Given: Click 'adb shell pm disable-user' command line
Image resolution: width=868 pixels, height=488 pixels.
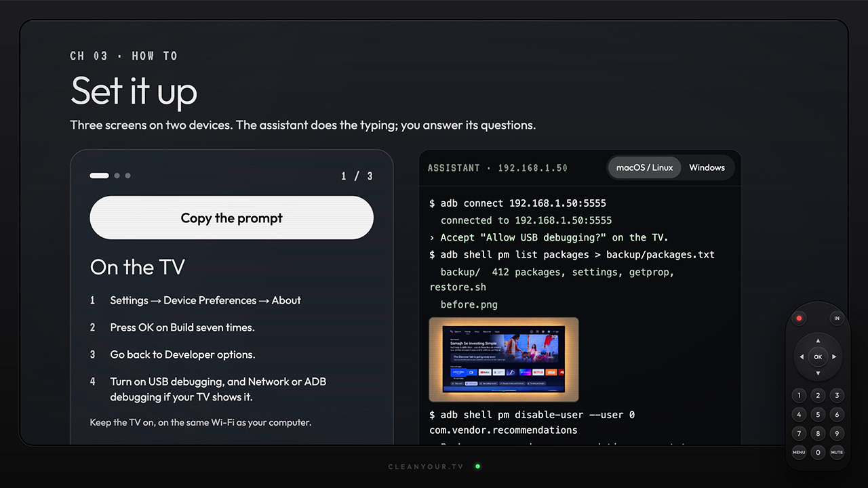Looking at the screenshot, I should (532, 414).
